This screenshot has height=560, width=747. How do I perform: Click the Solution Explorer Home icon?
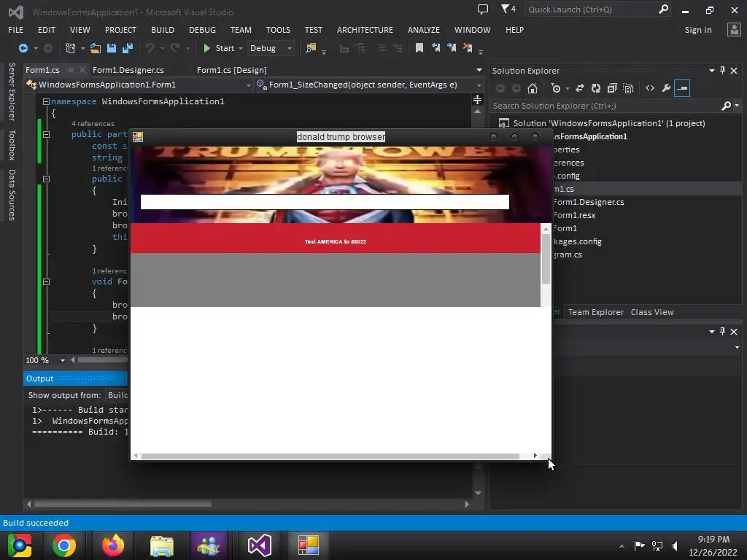[x=532, y=88]
